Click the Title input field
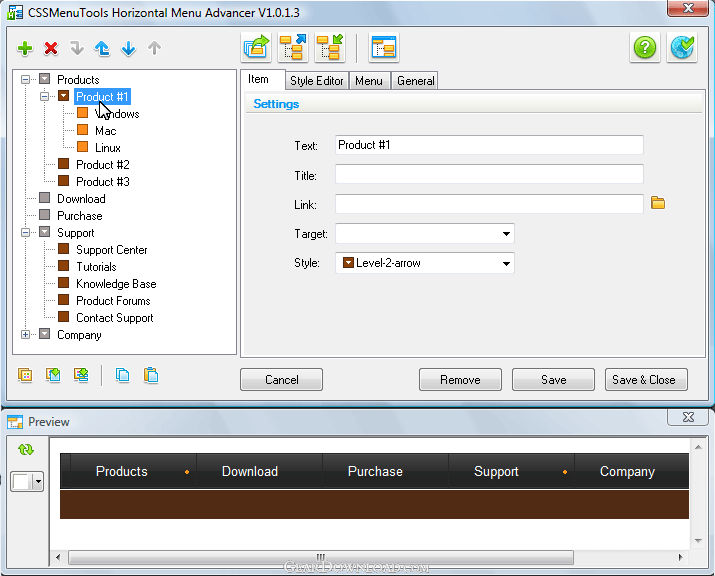 click(x=489, y=174)
